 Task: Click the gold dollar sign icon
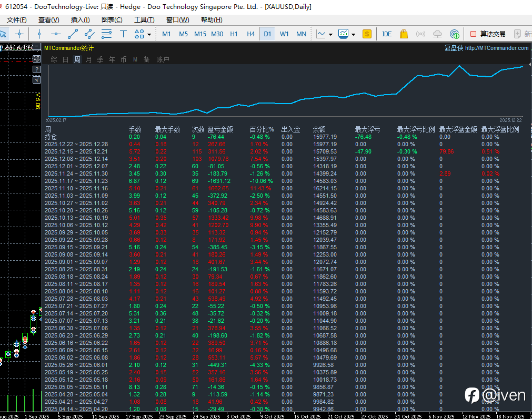point(367,34)
